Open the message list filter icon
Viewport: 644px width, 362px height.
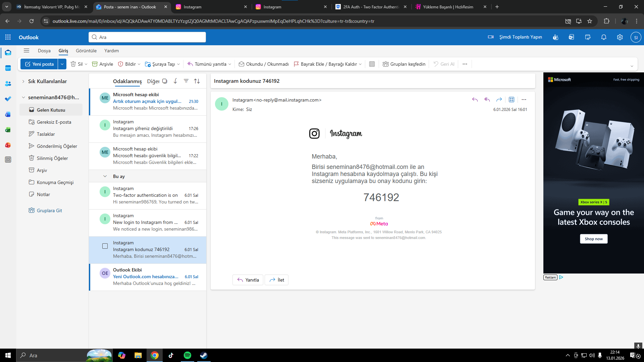point(186,81)
